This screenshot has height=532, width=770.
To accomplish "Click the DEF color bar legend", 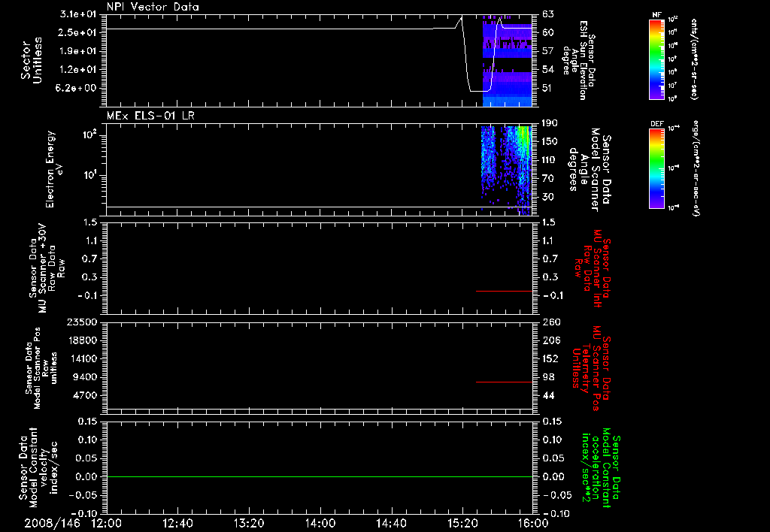I will [657, 168].
